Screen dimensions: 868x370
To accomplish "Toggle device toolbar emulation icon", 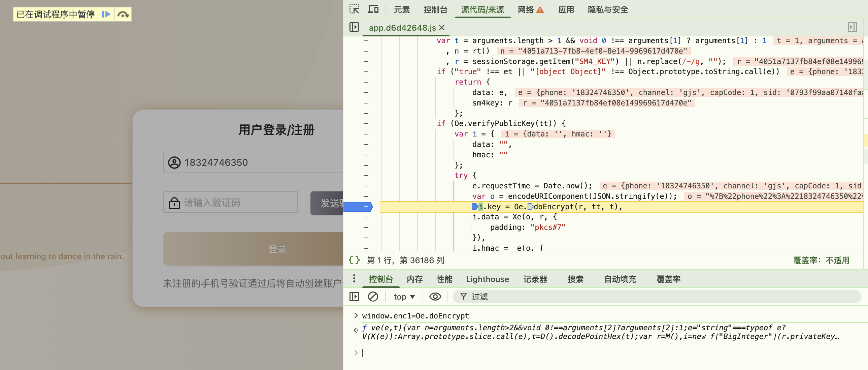I will (x=373, y=9).
